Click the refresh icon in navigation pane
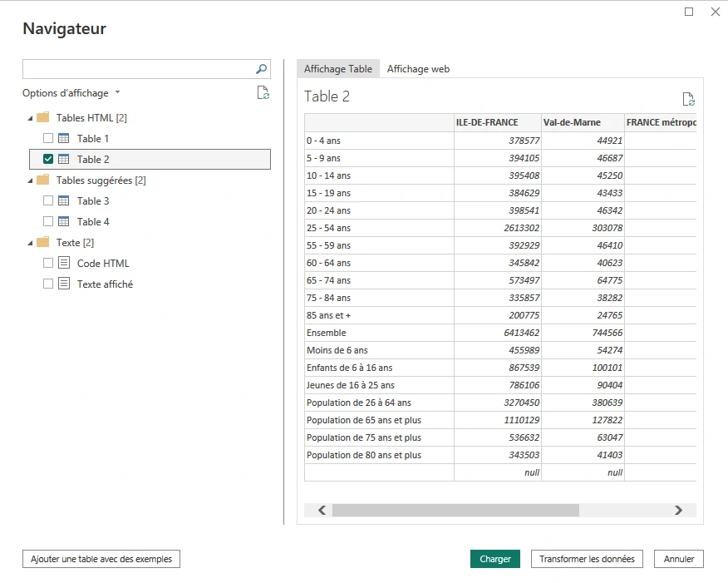The height and width of the screenshot is (583, 728). point(263,93)
